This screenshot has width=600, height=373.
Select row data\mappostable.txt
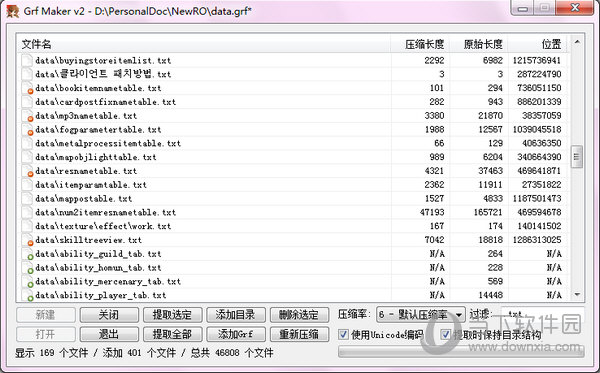pos(293,199)
